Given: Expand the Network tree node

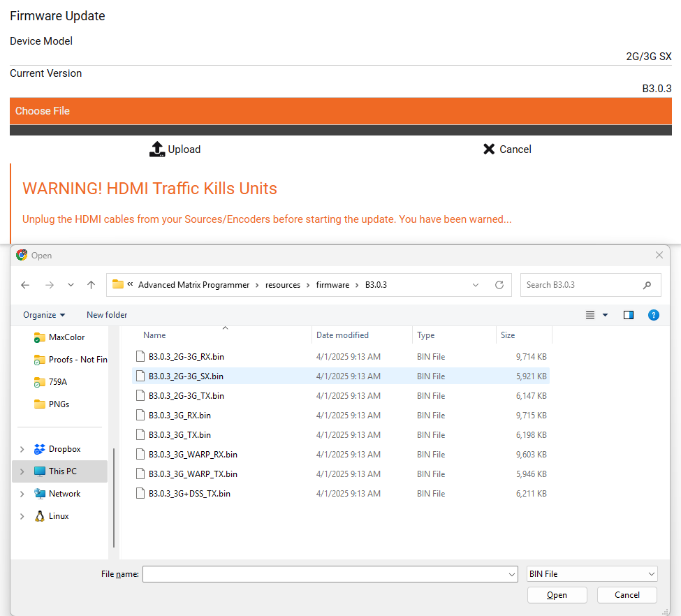Looking at the screenshot, I should pyautogui.click(x=22, y=494).
